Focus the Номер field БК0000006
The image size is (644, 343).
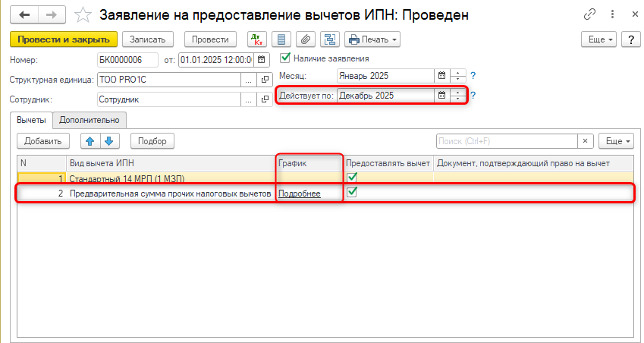(x=127, y=59)
